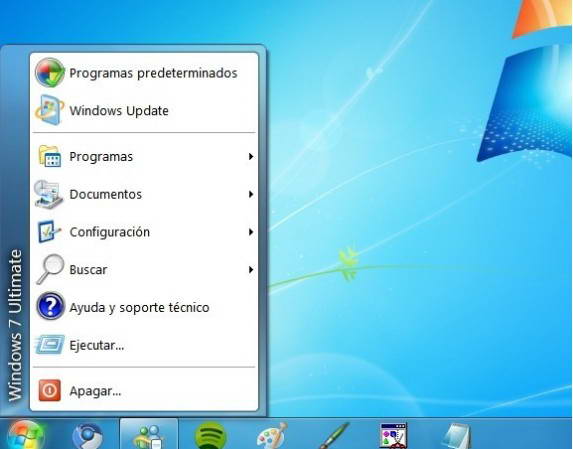Open the Notepad taskbar icon

tap(456, 436)
